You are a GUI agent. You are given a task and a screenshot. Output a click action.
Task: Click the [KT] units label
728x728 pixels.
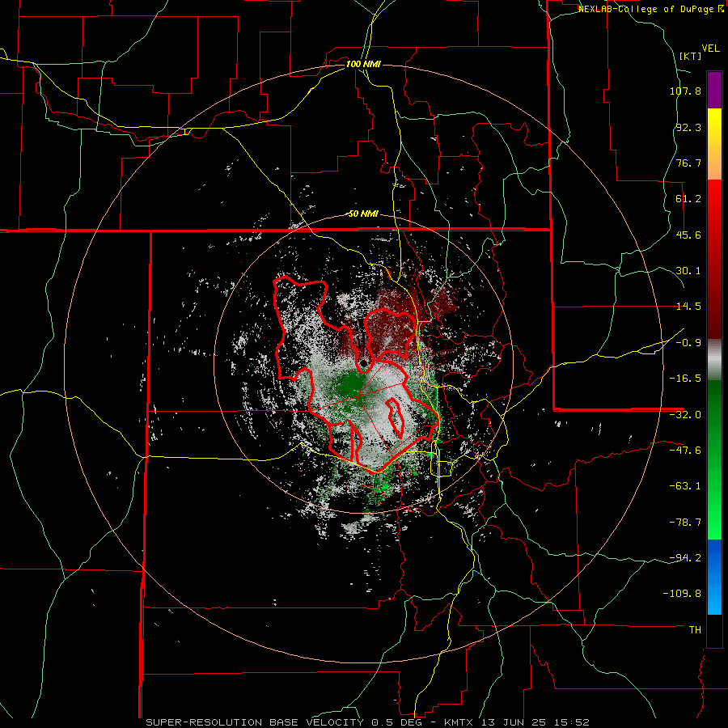point(690,56)
